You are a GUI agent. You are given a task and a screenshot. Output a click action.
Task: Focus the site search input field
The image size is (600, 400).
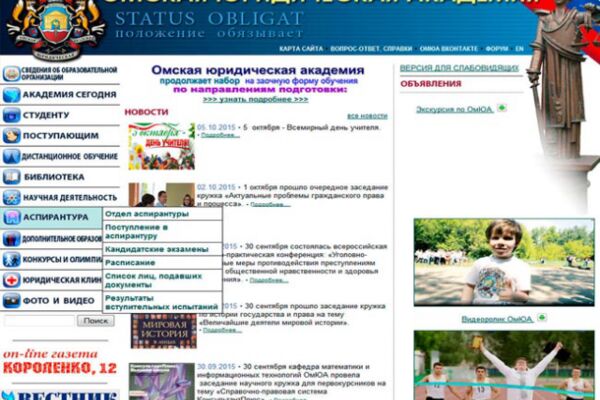pos(39,321)
